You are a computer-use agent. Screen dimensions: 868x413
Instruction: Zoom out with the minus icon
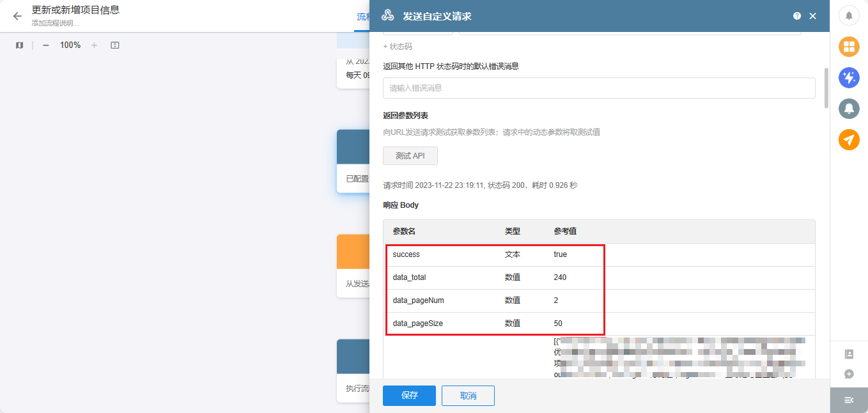46,45
